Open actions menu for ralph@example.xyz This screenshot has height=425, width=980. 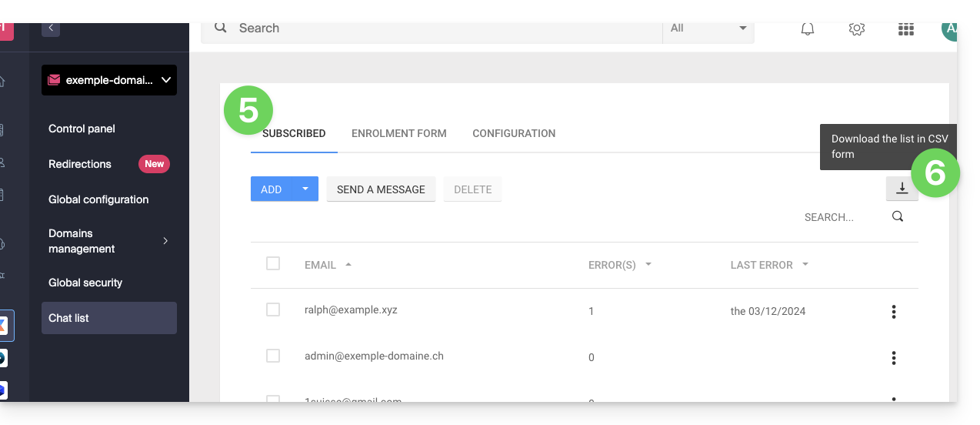coord(894,312)
